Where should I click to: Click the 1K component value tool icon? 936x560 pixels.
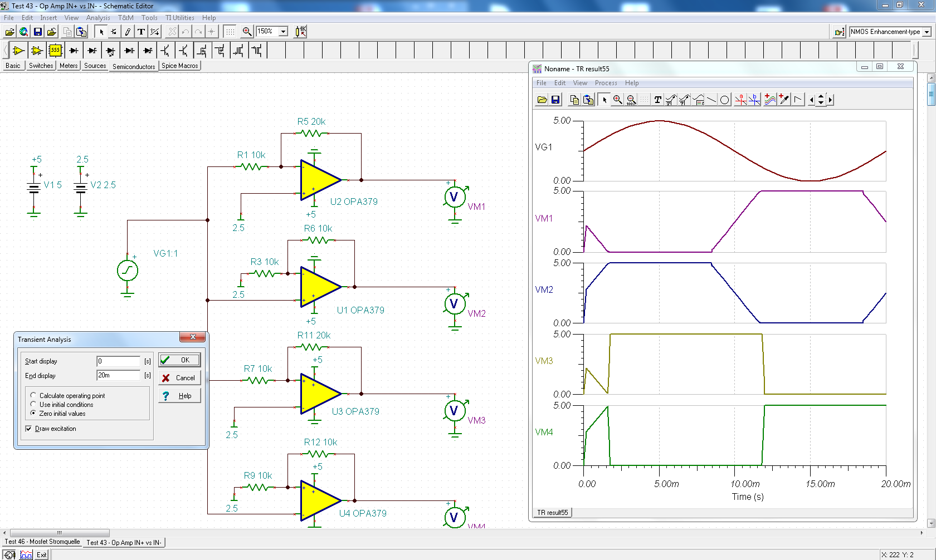click(x=301, y=32)
